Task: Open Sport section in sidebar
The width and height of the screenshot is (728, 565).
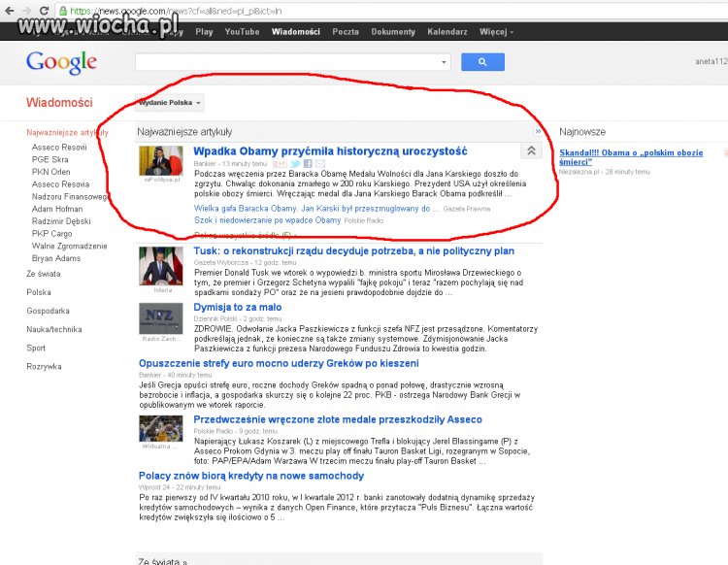Action: (x=36, y=348)
